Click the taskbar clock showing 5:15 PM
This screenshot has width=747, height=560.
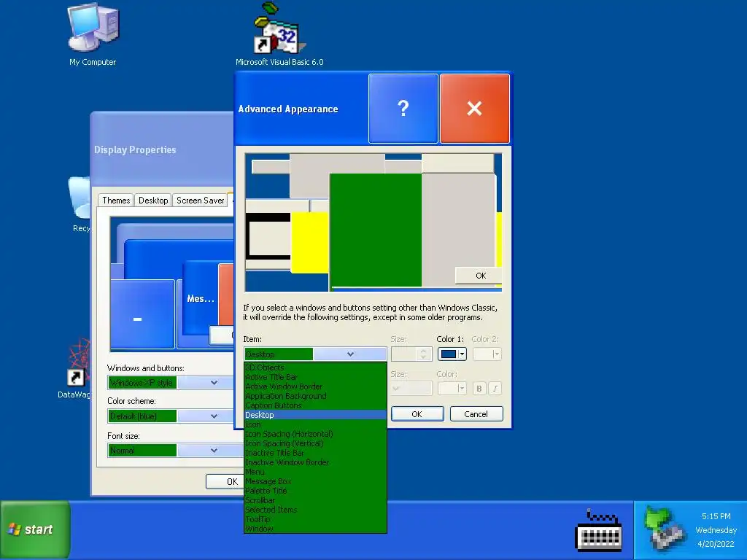(716, 529)
